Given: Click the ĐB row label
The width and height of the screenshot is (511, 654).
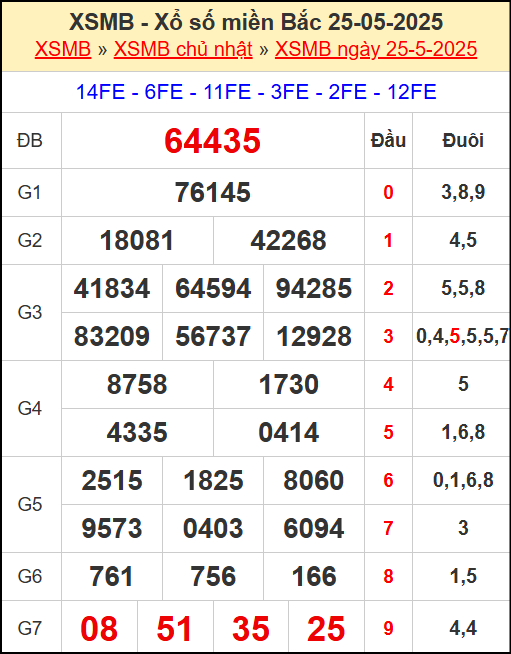Looking at the screenshot, I should click(x=30, y=141).
